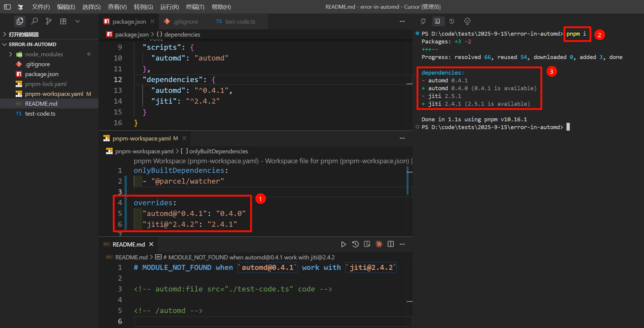Click README.md breadcrumb segment
The image size is (644, 328).
[x=127, y=257]
